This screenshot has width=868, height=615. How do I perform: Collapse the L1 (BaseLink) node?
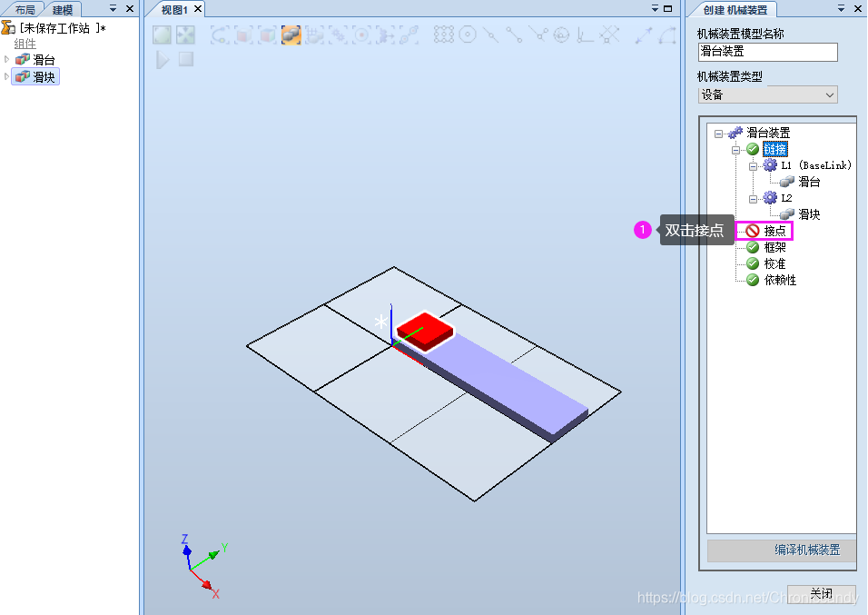tap(753, 166)
